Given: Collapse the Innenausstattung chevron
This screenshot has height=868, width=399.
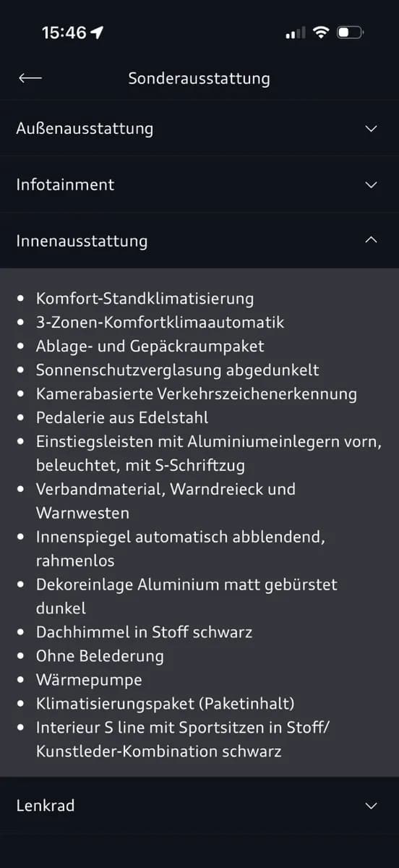Looking at the screenshot, I should click(372, 239).
